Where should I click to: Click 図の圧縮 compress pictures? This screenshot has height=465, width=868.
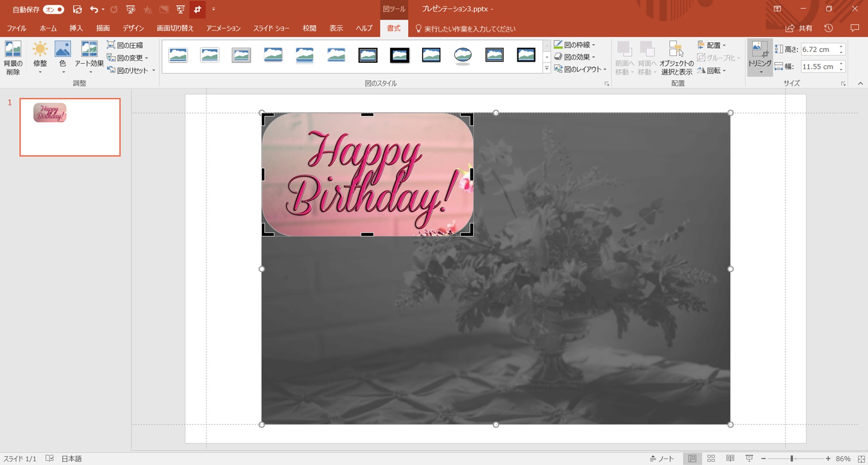click(125, 45)
